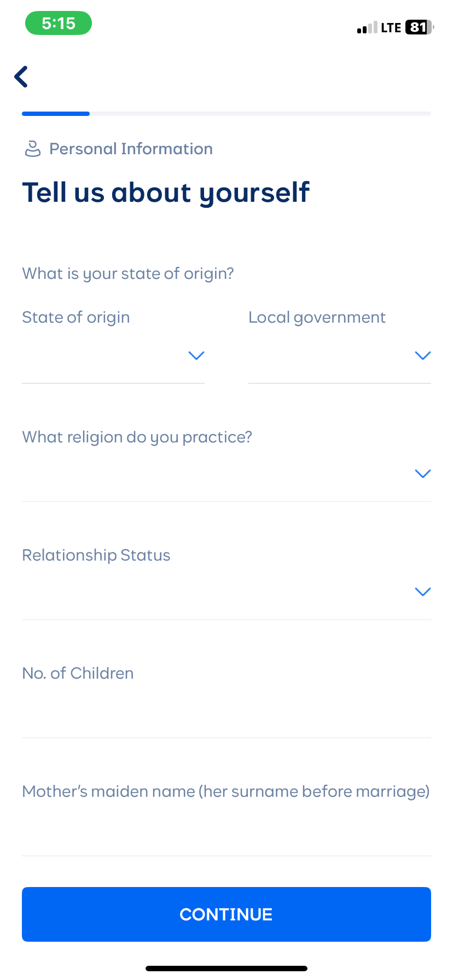The image size is (453, 980).
Task: Tap the Personal Information section label
Action: pyautogui.click(x=131, y=149)
